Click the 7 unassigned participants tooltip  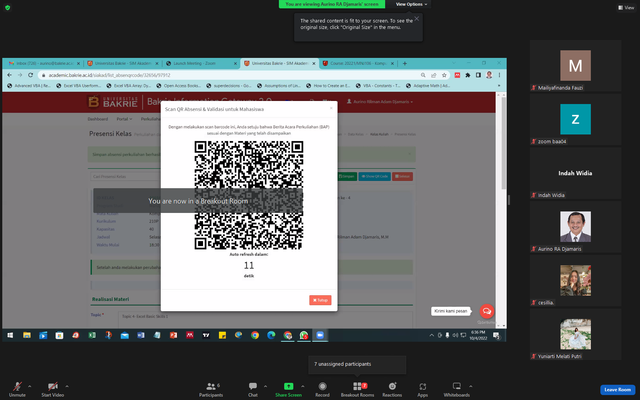pyautogui.click(x=357, y=364)
